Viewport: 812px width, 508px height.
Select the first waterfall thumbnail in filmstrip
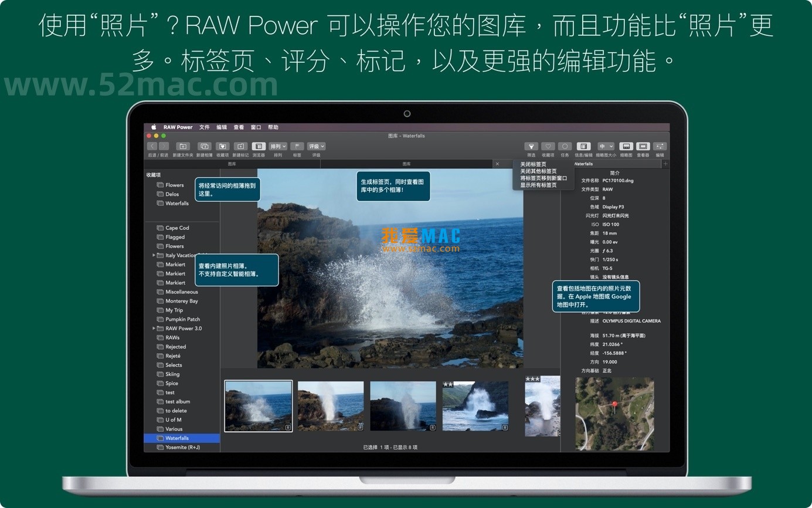tap(258, 405)
